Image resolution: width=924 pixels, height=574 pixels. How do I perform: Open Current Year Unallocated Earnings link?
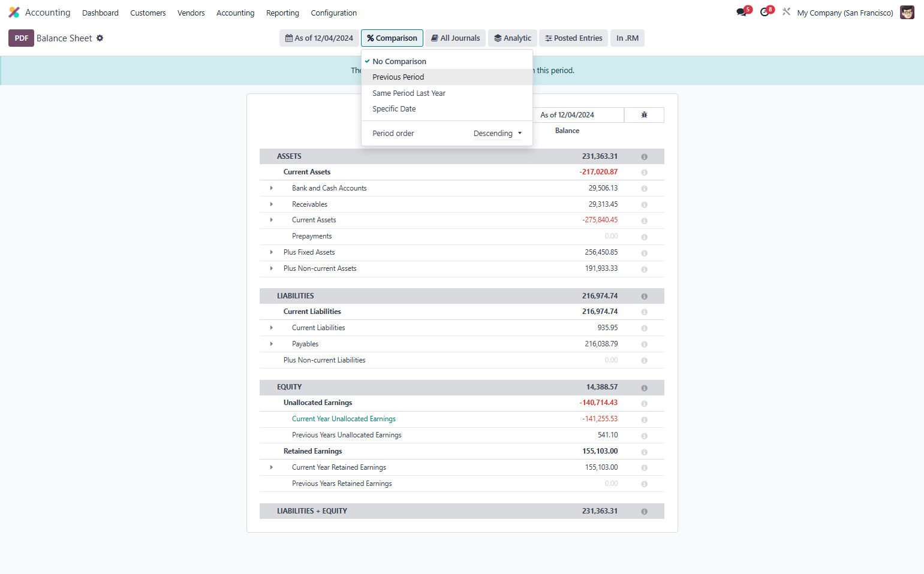[344, 419]
